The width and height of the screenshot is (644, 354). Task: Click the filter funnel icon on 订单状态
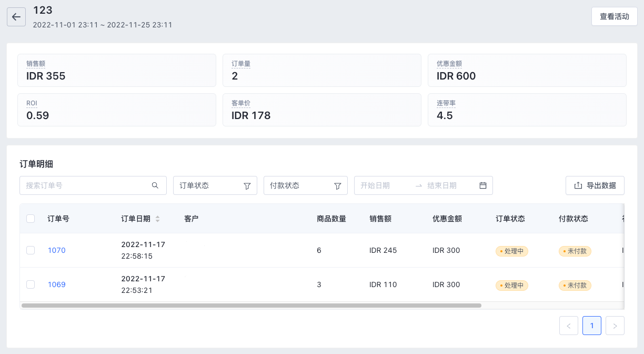coord(247,185)
